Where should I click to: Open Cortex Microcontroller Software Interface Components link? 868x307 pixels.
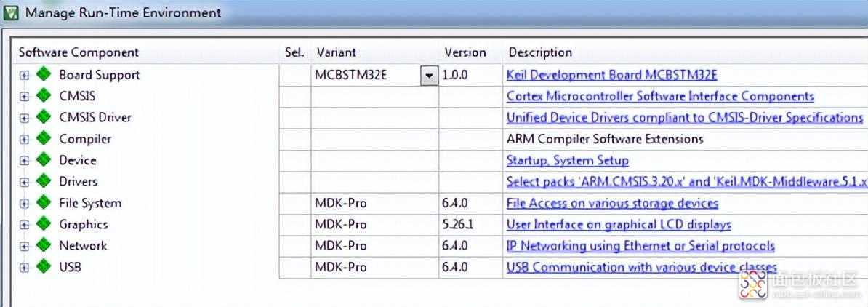click(x=659, y=96)
